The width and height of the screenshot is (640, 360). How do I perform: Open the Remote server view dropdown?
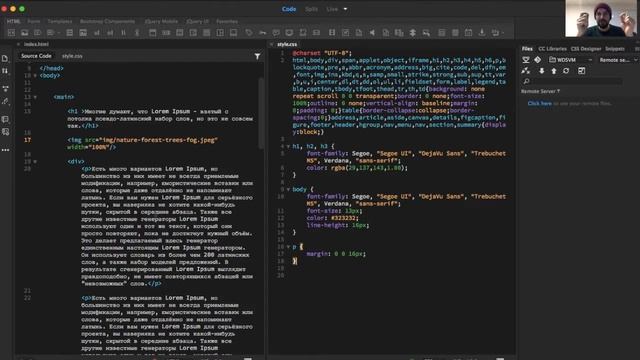618,60
